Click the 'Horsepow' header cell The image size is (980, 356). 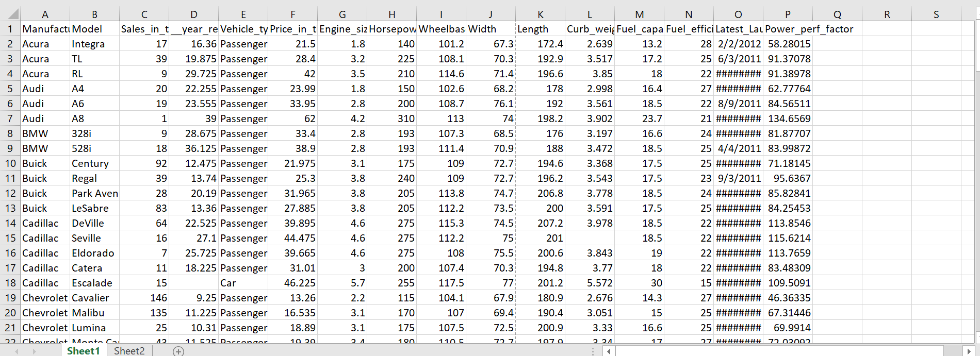tap(391, 29)
